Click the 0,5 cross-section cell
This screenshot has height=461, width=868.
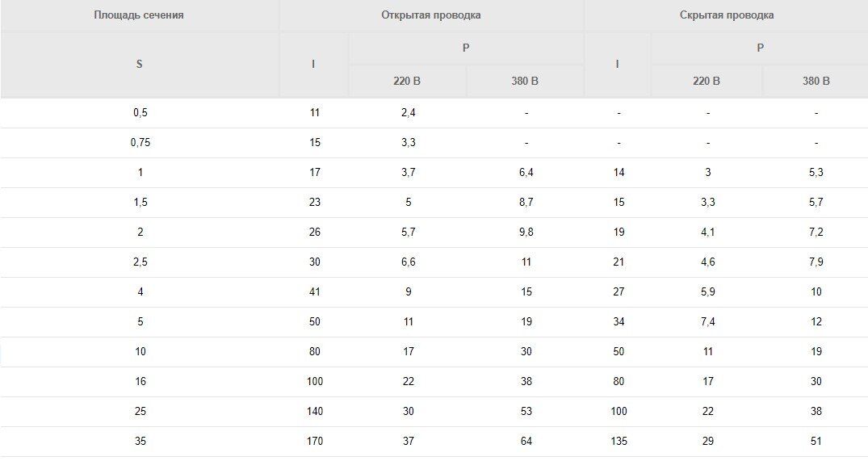140,113
